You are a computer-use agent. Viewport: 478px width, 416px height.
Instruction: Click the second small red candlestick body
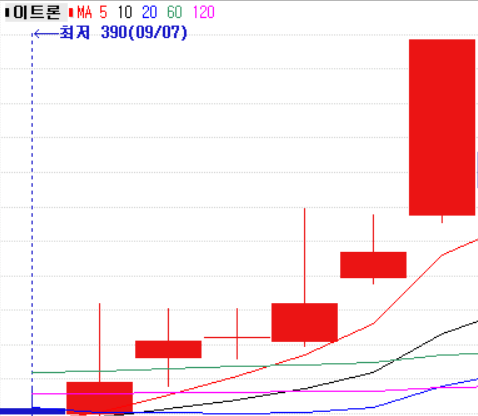tap(168, 349)
